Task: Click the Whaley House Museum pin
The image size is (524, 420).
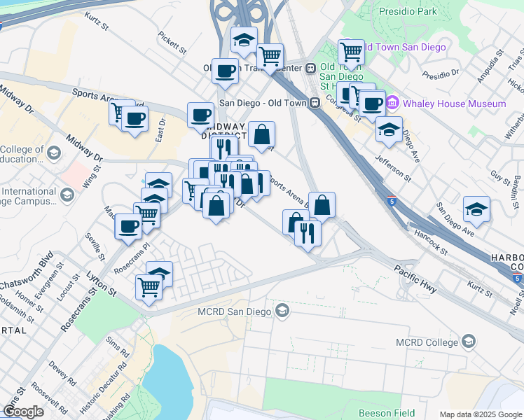Action: 393,103
